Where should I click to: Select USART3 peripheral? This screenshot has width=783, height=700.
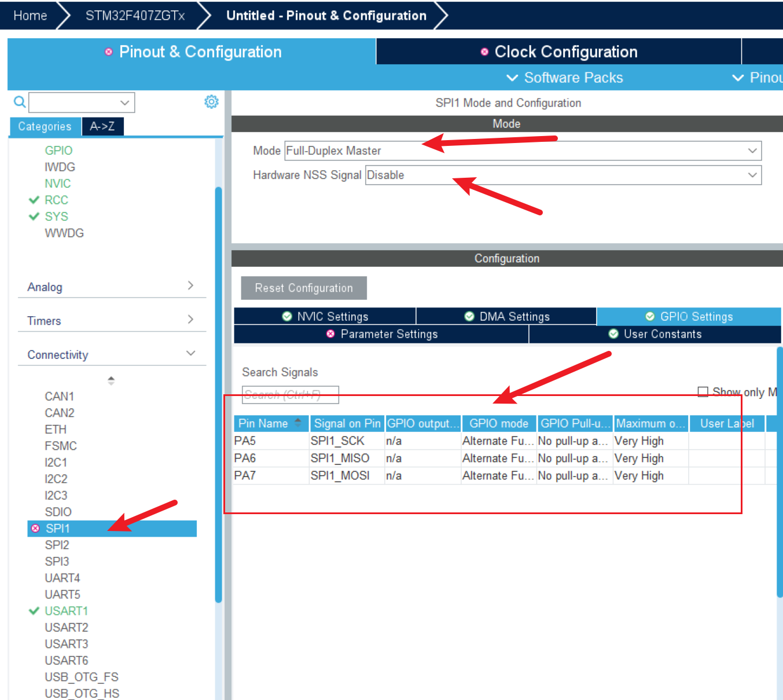(66, 644)
